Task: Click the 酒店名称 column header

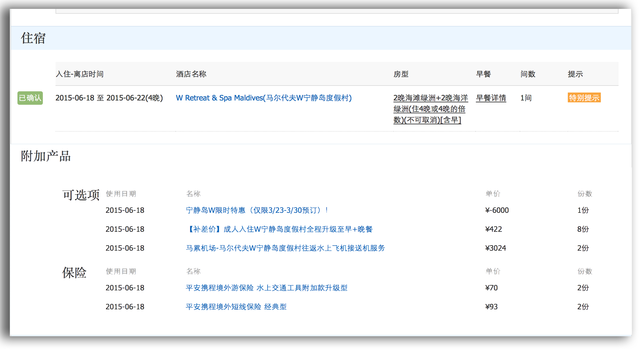Action: (191, 74)
